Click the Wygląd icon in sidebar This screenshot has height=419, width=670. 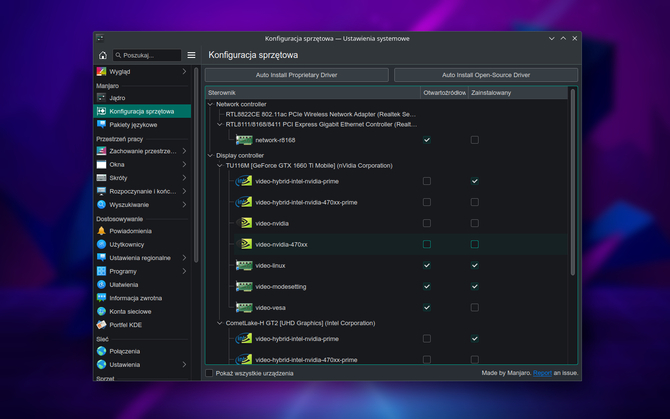tap(101, 72)
